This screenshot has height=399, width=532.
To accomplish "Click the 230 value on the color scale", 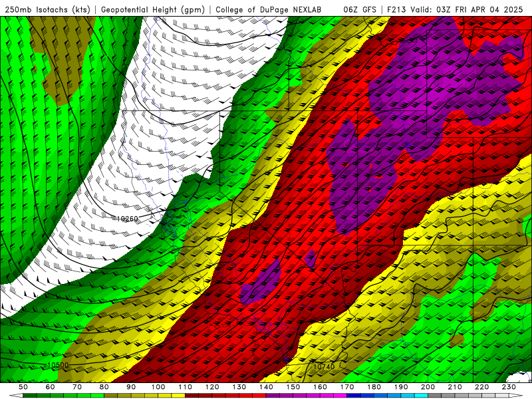I will (509, 387).
